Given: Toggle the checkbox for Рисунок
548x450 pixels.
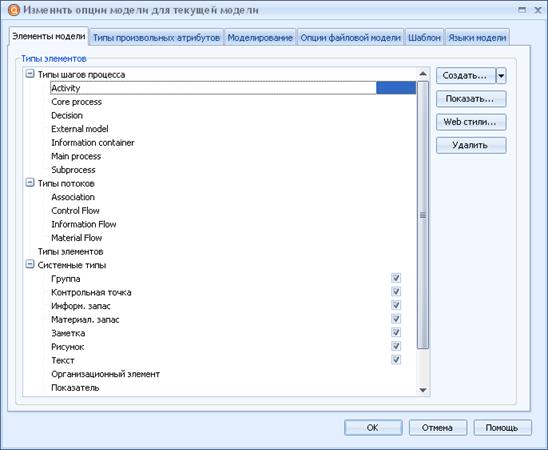Looking at the screenshot, I should [x=396, y=346].
